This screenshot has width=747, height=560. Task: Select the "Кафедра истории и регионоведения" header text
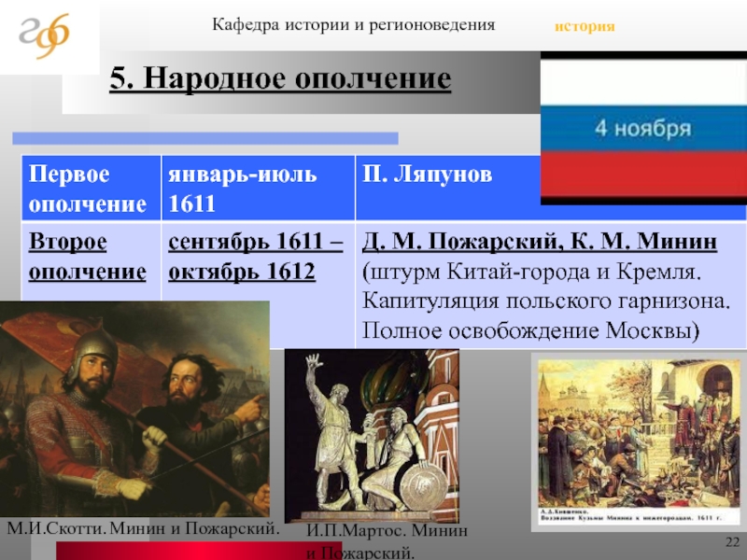[x=355, y=21]
